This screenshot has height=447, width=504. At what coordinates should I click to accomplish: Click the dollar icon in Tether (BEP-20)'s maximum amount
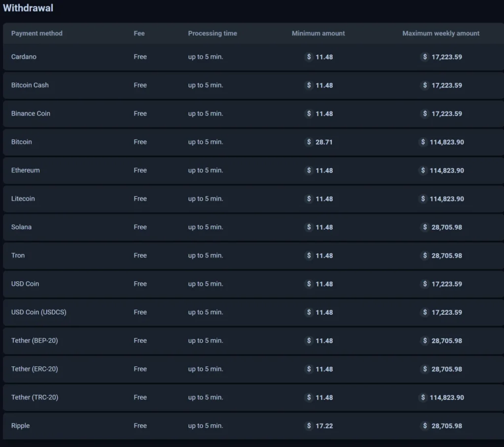coord(425,341)
